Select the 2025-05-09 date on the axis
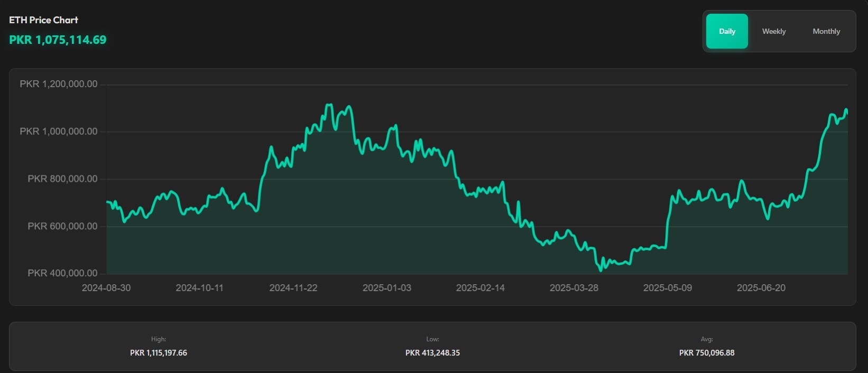The height and width of the screenshot is (373, 868). pos(668,288)
